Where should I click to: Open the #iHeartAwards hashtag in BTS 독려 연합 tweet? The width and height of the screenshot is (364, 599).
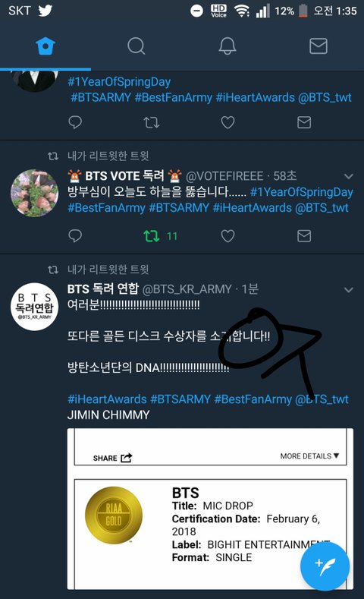107,399
